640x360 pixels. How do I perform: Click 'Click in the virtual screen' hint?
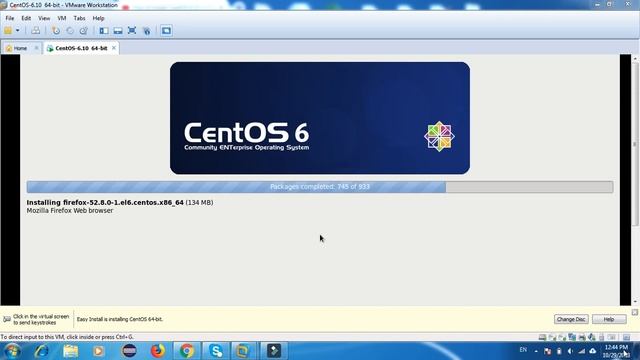pyautogui.click(x=41, y=319)
